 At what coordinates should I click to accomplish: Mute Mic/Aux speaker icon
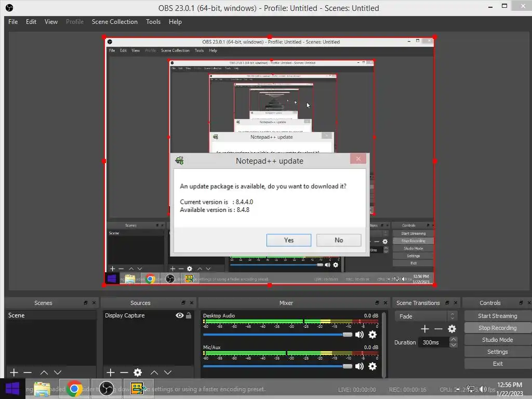pyautogui.click(x=360, y=366)
